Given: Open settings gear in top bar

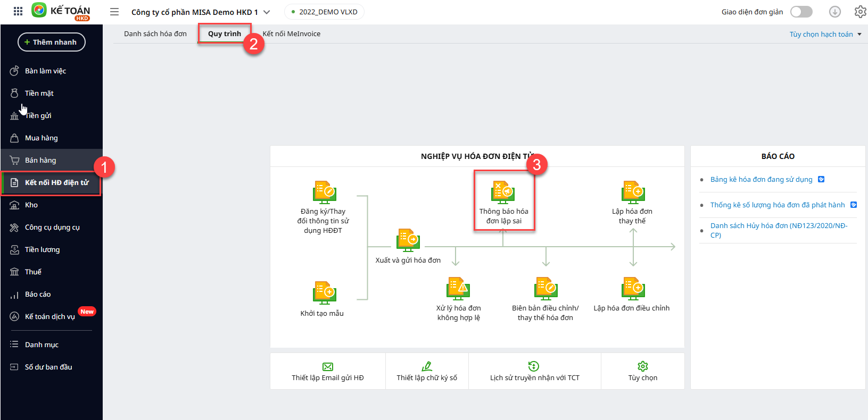Looking at the screenshot, I should point(860,12).
